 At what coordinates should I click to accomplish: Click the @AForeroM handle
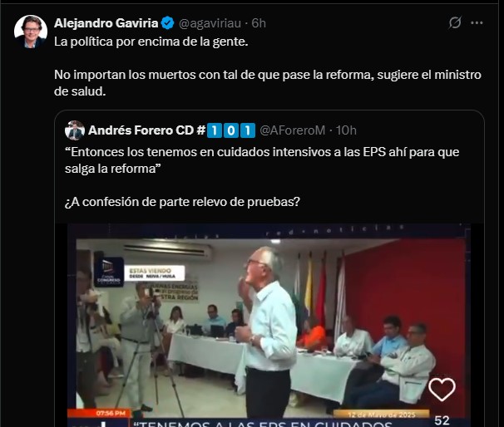(292, 130)
